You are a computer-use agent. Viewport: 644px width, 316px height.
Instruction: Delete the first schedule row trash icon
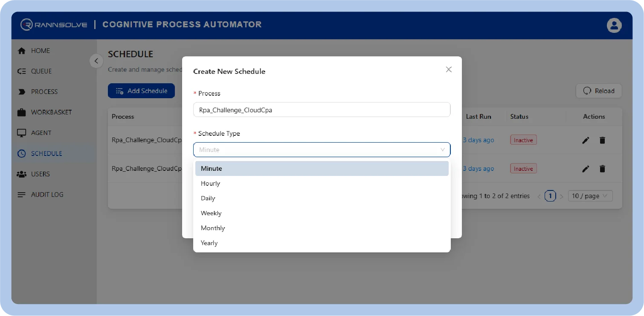point(602,140)
